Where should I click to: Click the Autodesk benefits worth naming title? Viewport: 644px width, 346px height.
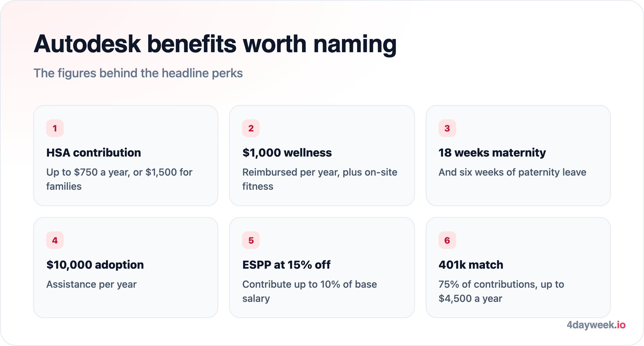tap(215, 44)
